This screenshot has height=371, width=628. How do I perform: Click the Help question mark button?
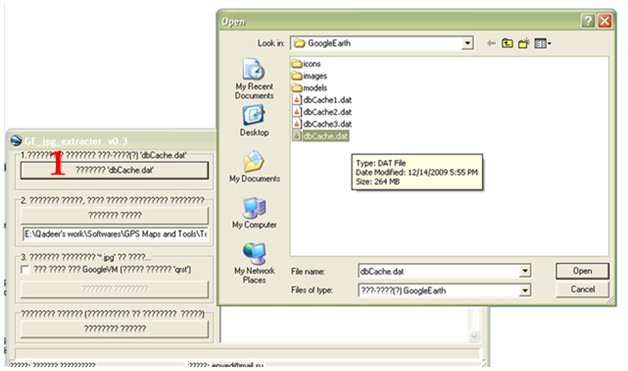(x=588, y=21)
